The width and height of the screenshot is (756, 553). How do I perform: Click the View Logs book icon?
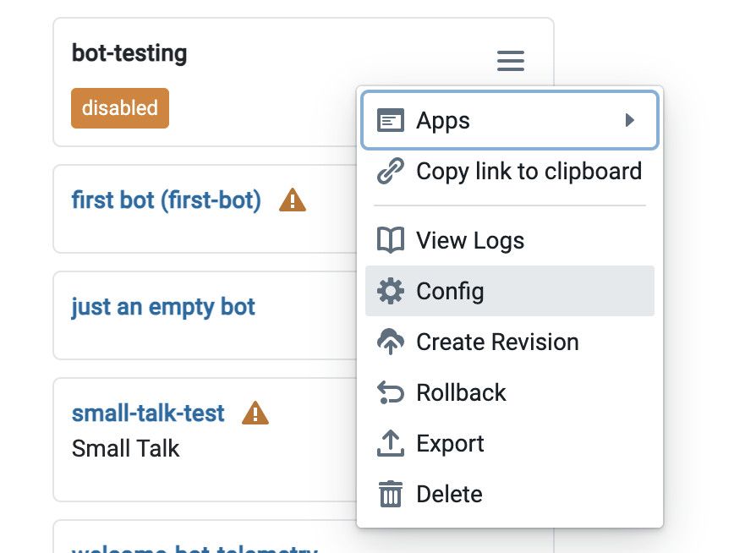[x=390, y=241]
